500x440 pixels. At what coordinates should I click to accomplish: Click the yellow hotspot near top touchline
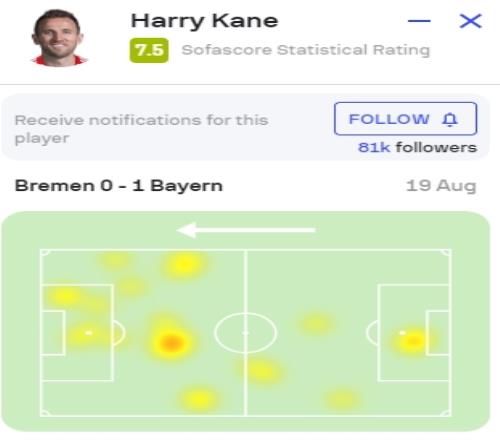184,265
